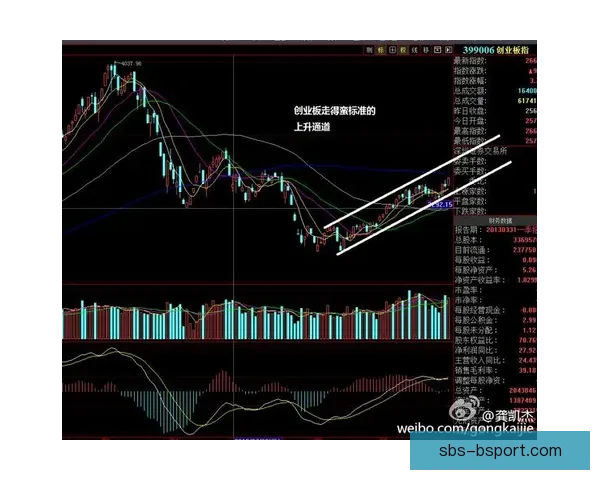Click the 每股未分配 row label
This screenshot has height=480, width=600.
click(x=476, y=330)
